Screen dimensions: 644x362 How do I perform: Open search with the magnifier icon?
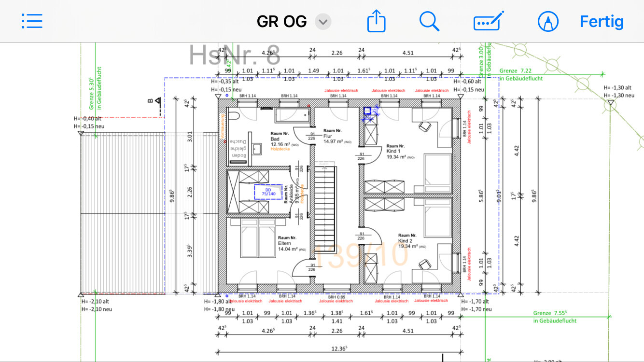click(429, 21)
